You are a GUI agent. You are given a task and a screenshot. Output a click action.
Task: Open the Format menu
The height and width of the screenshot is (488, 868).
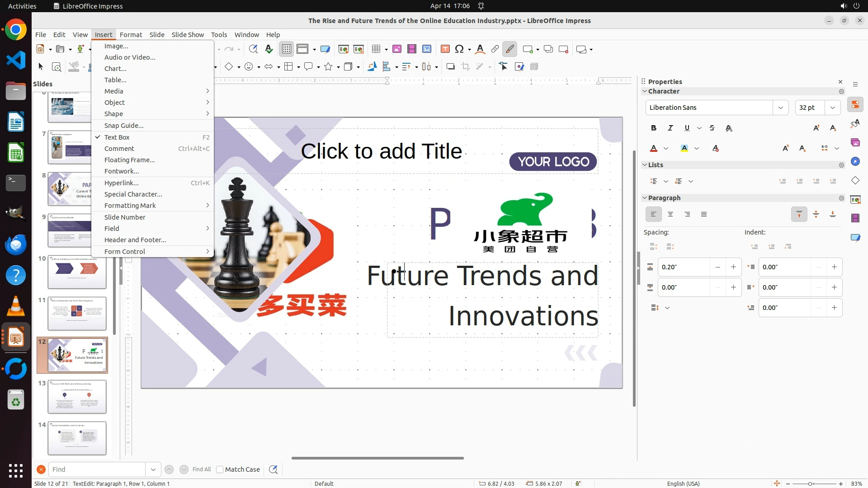coord(131,35)
